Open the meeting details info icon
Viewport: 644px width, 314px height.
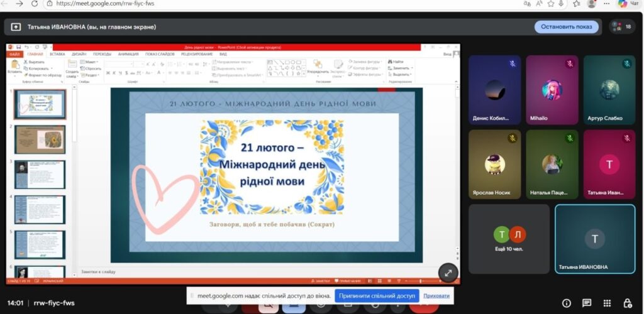(x=566, y=303)
